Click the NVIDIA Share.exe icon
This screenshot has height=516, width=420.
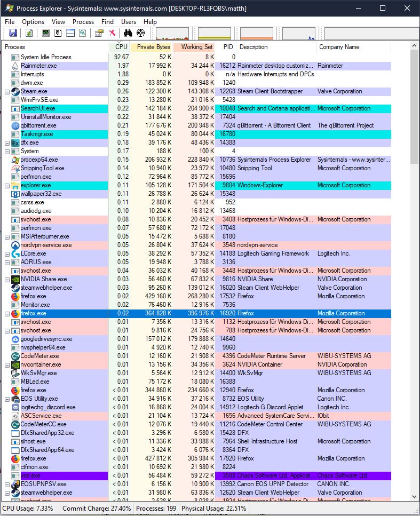(15, 280)
